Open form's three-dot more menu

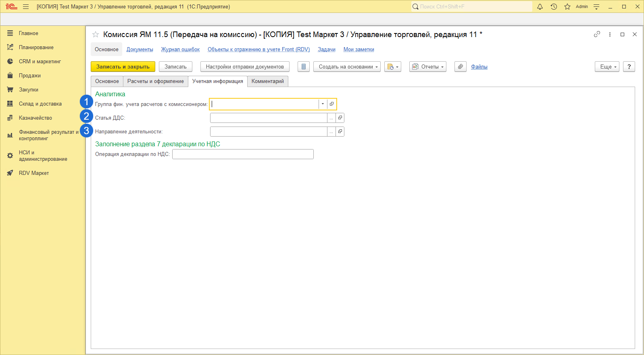pyautogui.click(x=610, y=34)
